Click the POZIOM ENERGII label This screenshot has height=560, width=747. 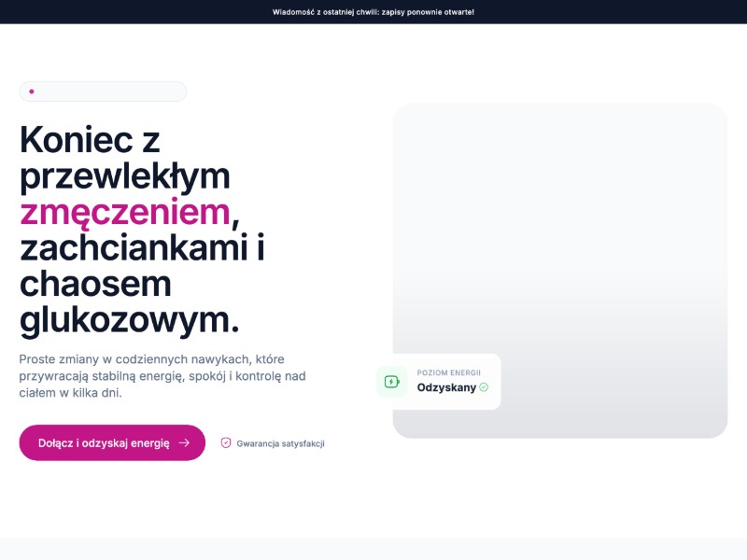point(448,372)
